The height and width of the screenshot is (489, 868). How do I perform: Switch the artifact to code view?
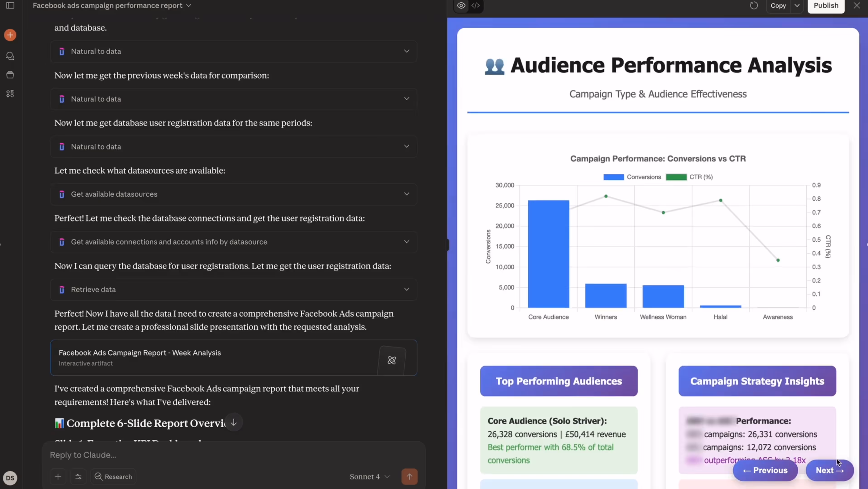tap(476, 5)
